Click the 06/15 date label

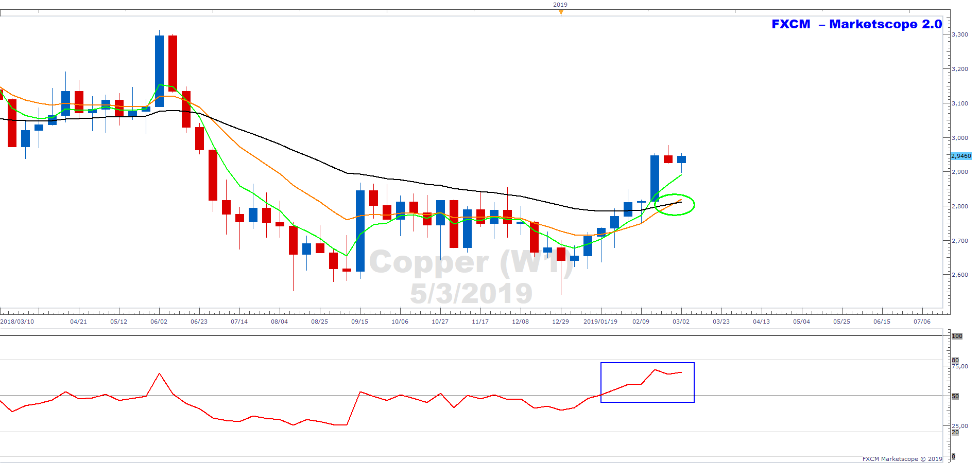pyautogui.click(x=882, y=322)
